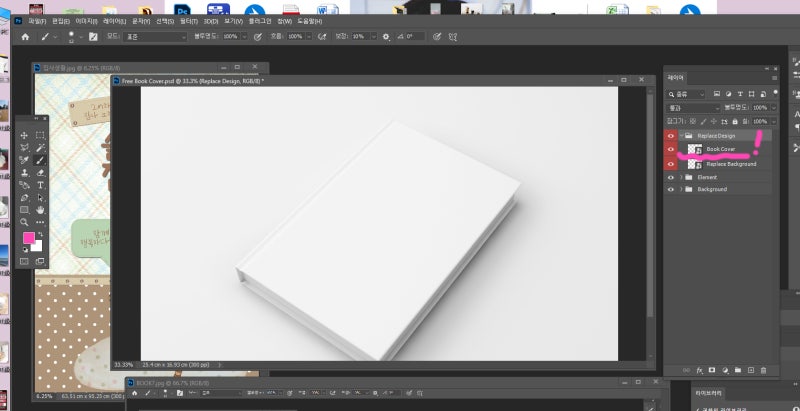
Task: Select the Rectangular Marquee tool
Action: tap(40, 135)
